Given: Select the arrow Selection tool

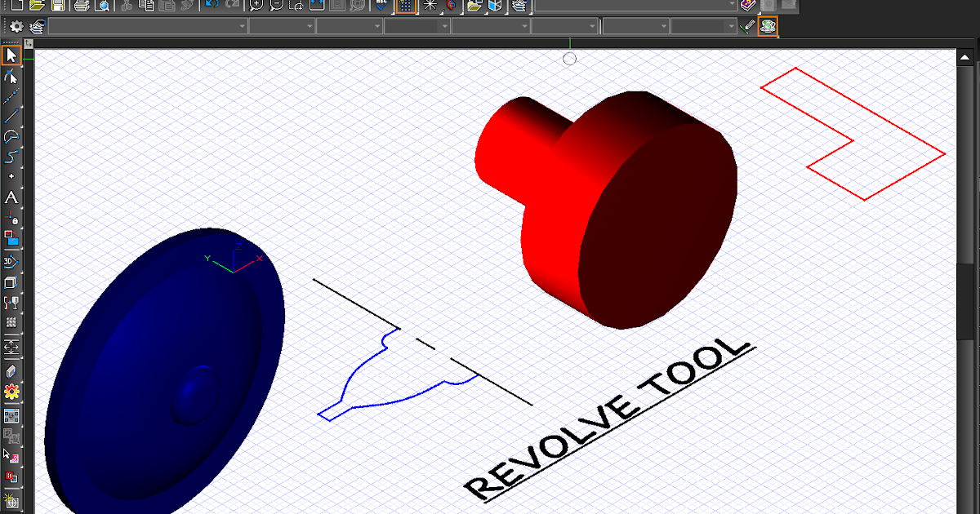Looking at the screenshot, I should [11, 55].
